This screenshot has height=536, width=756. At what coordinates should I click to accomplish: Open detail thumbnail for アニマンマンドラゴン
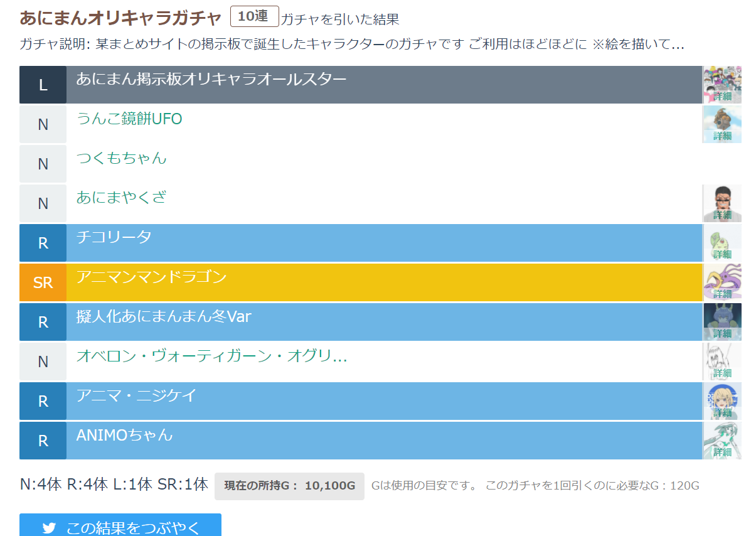721,282
